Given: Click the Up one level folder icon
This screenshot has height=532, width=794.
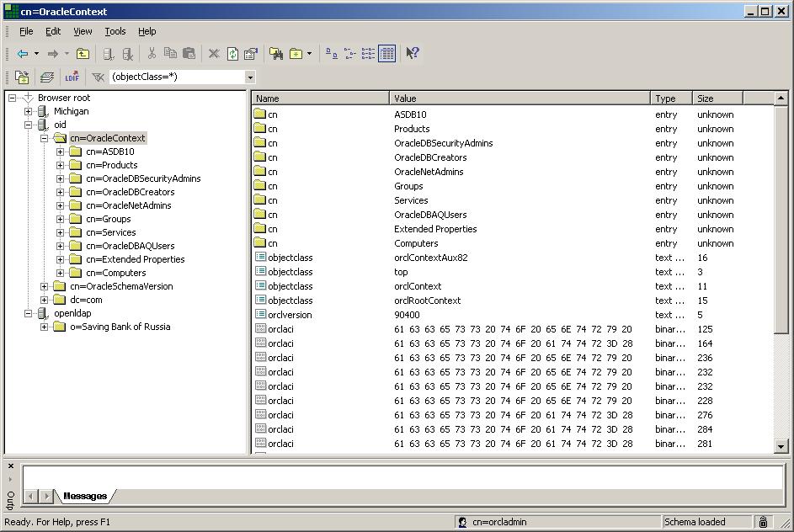Looking at the screenshot, I should tap(83, 53).
